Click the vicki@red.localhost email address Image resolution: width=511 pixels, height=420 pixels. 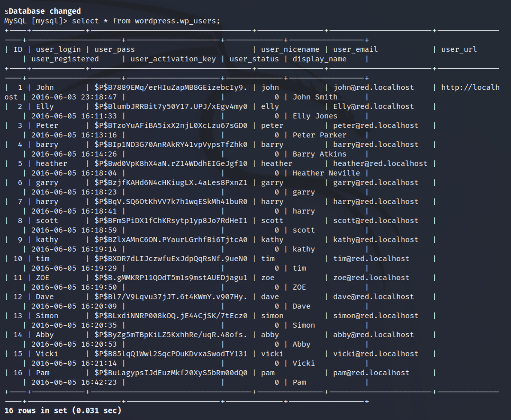(x=375, y=354)
